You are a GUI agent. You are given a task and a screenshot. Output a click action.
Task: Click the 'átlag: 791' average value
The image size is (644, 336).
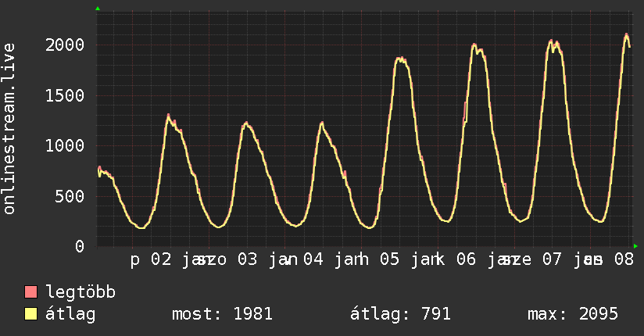coord(400,314)
